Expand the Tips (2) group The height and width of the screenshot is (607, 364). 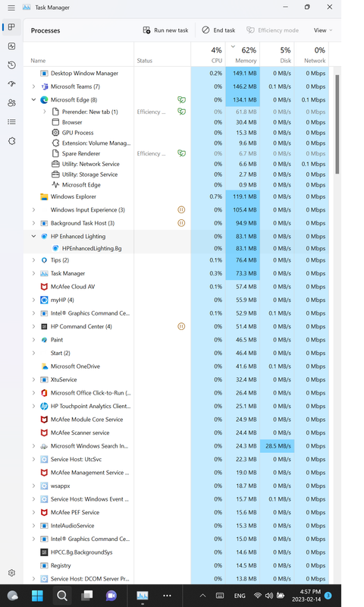click(x=33, y=260)
